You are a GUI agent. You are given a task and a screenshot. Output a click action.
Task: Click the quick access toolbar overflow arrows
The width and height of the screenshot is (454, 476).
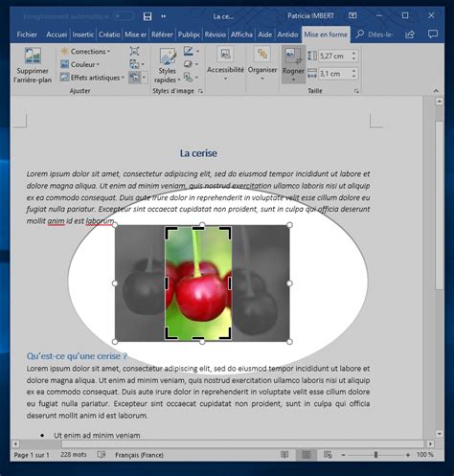164,16
